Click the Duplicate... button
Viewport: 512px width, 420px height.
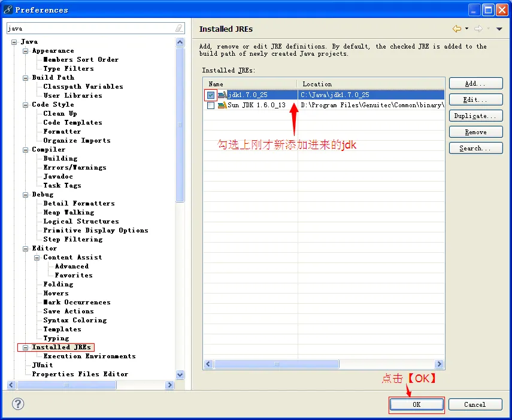point(475,116)
